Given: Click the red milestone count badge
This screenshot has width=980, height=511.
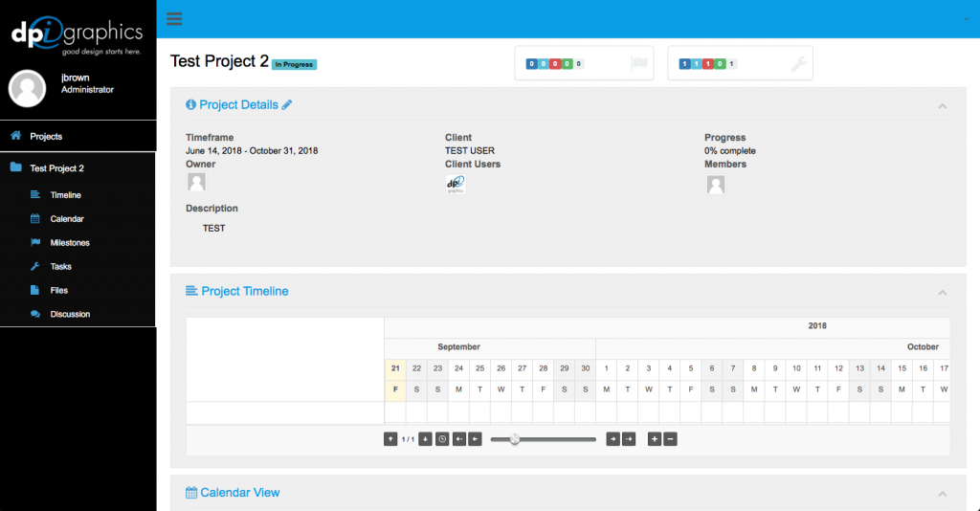Looking at the screenshot, I should [x=555, y=64].
